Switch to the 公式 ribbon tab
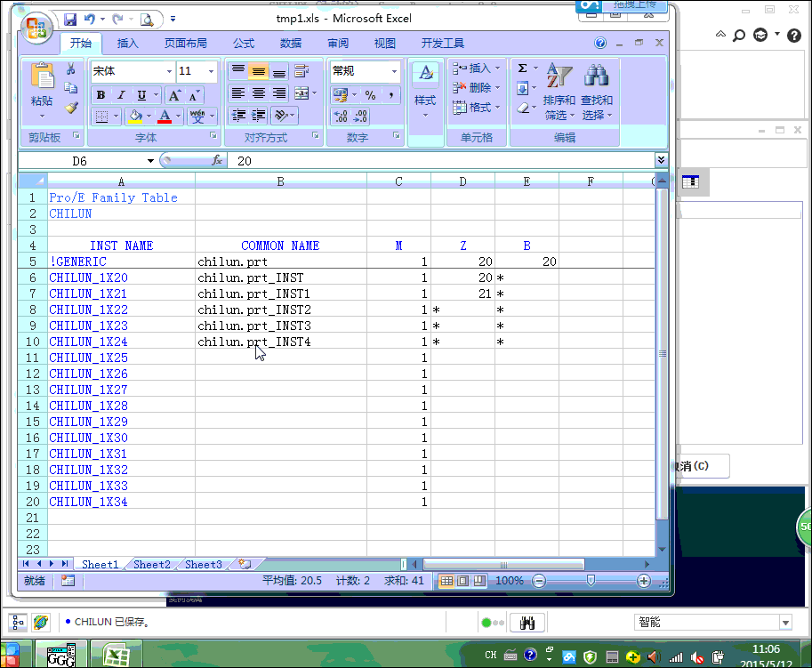812x668 pixels. click(x=244, y=43)
